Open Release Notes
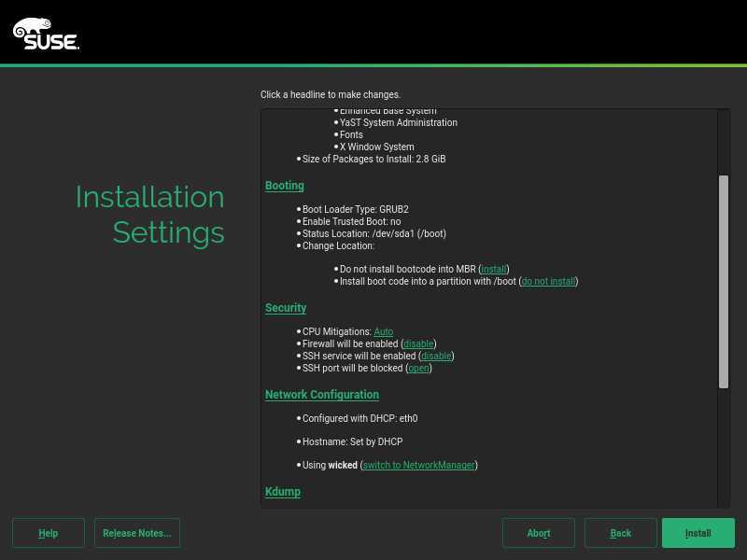This screenshot has width=747, height=560. click(x=136, y=533)
